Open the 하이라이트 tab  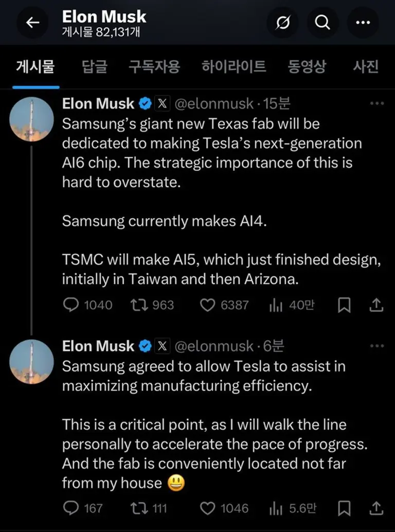click(234, 66)
